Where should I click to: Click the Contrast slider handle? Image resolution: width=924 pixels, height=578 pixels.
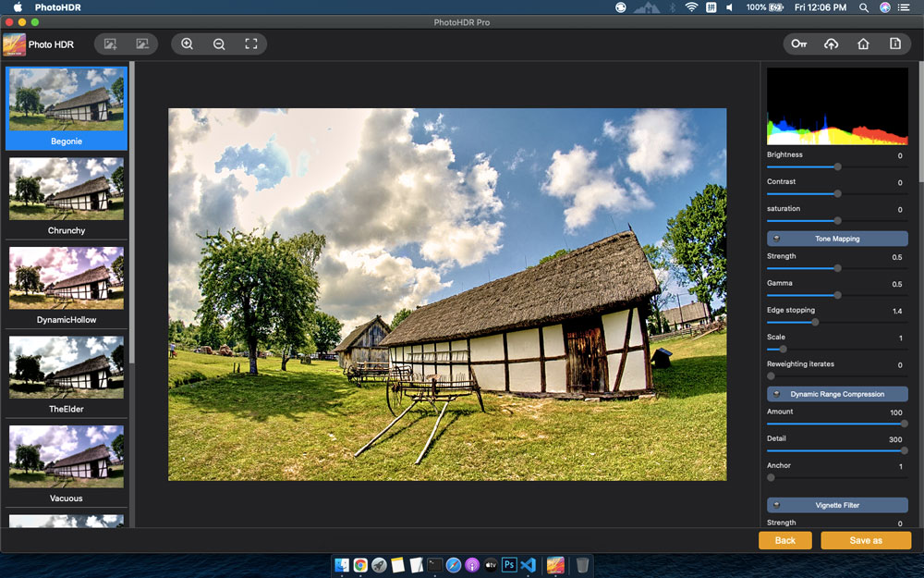click(x=837, y=193)
